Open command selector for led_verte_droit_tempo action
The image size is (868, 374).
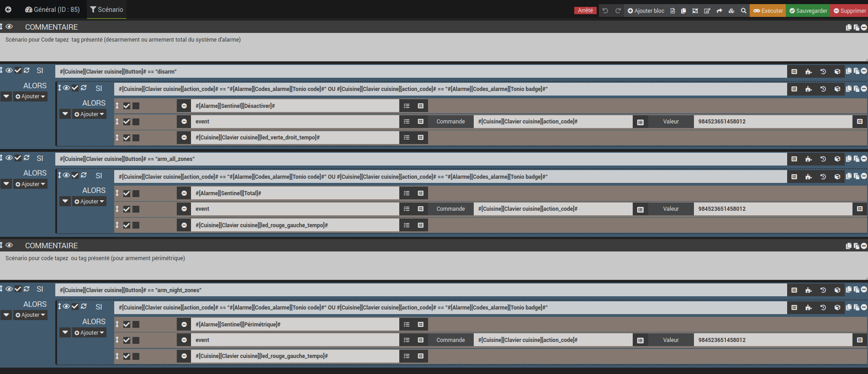click(421, 138)
